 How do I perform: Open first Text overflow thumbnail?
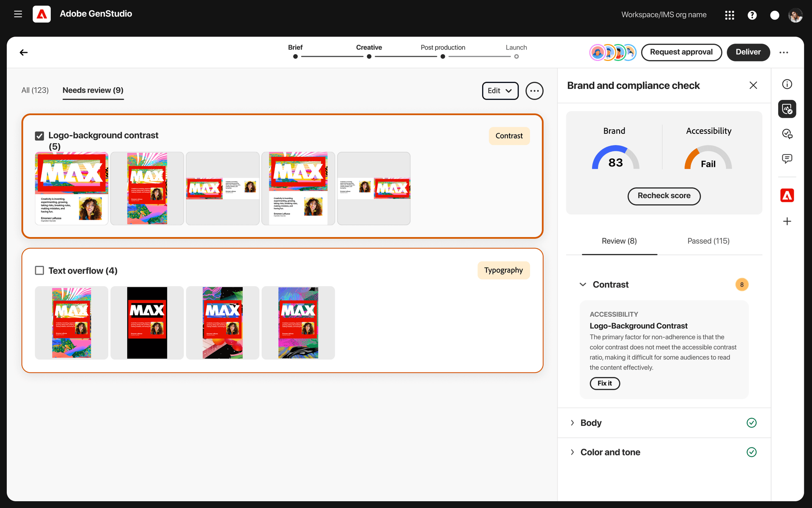71,323
